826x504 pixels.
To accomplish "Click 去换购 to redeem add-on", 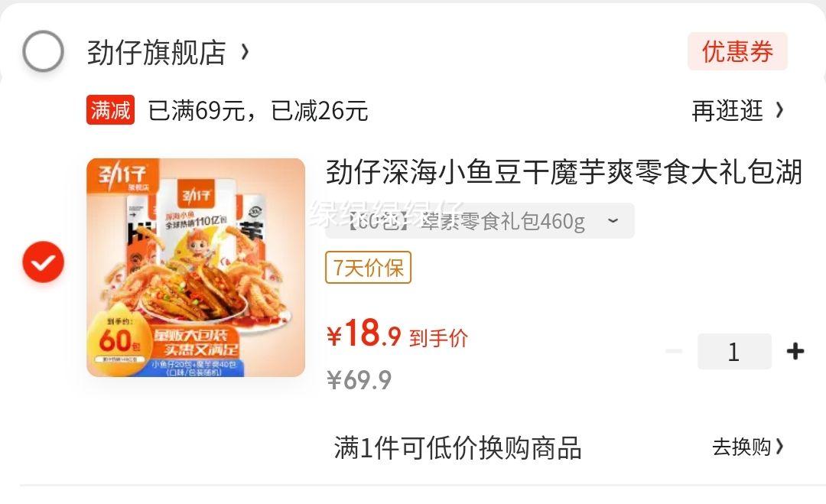I will pyautogui.click(x=742, y=447).
